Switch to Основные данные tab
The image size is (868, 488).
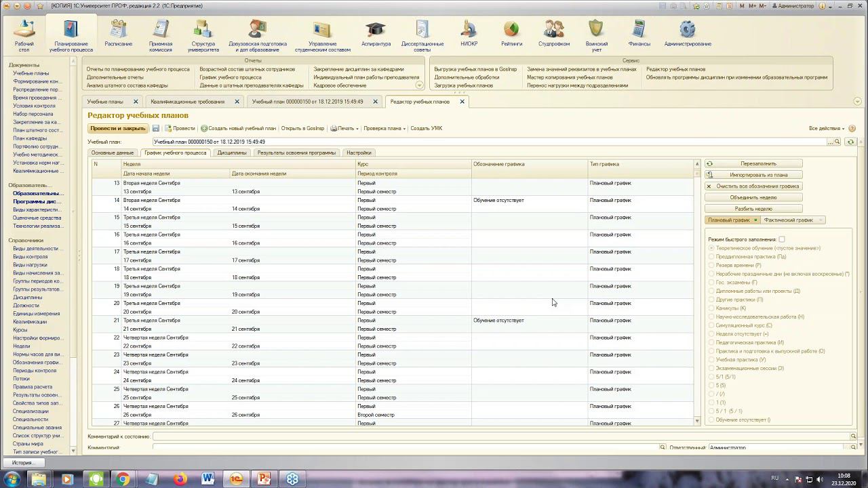pyautogui.click(x=113, y=152)
